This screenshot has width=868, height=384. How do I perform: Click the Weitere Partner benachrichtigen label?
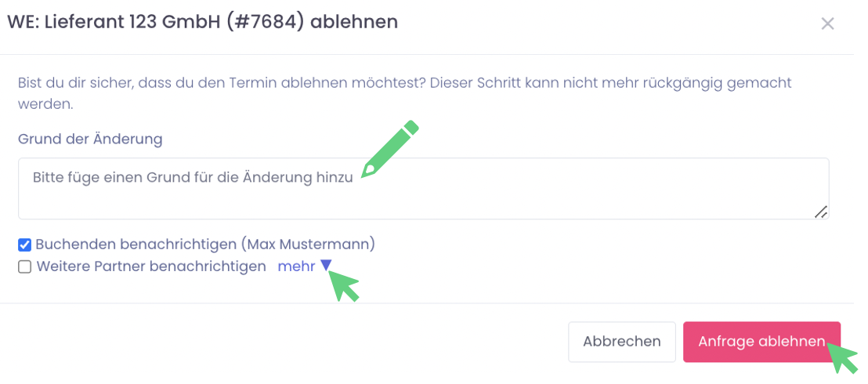pos(151,266)
